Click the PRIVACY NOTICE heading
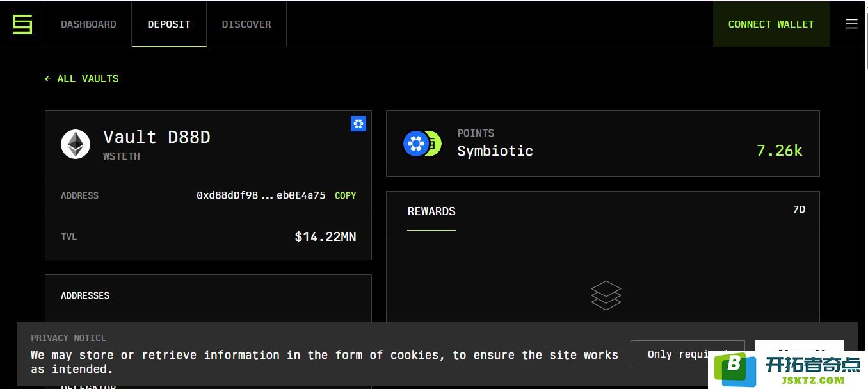 [x=68, y=338]
